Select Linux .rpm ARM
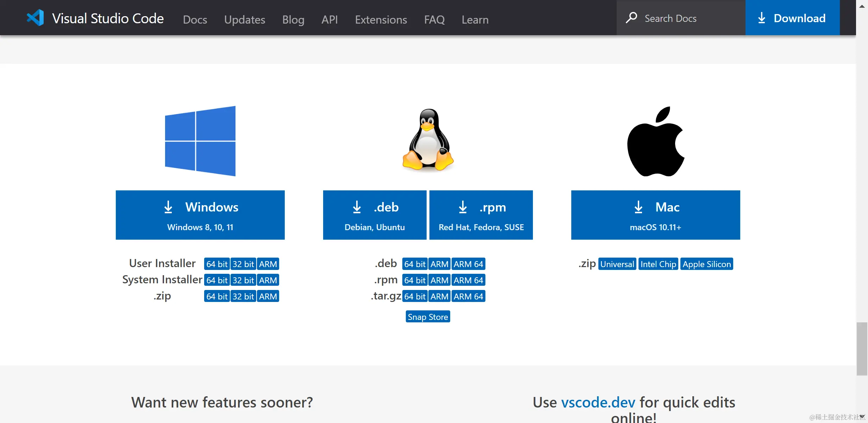The image size is (868, 423). [439, 280]
